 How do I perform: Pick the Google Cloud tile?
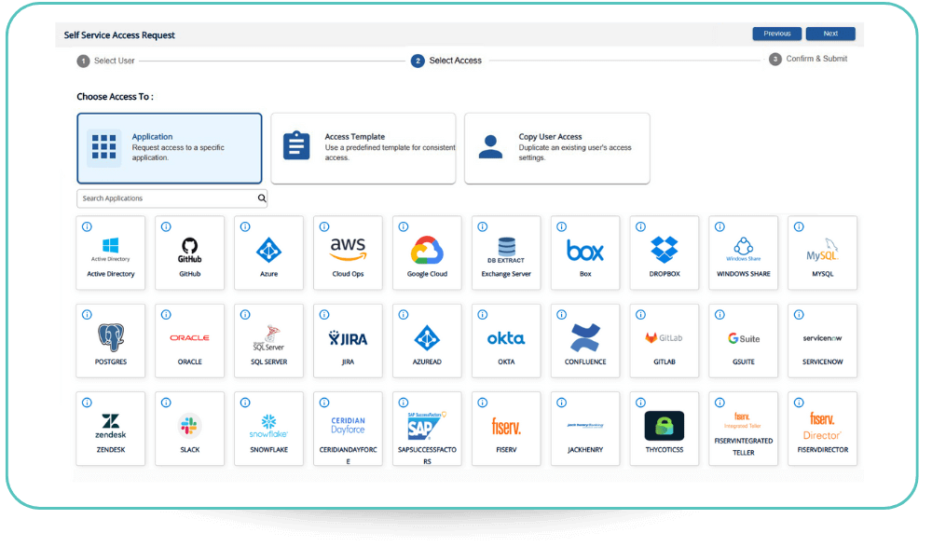(x=427, y=253)
